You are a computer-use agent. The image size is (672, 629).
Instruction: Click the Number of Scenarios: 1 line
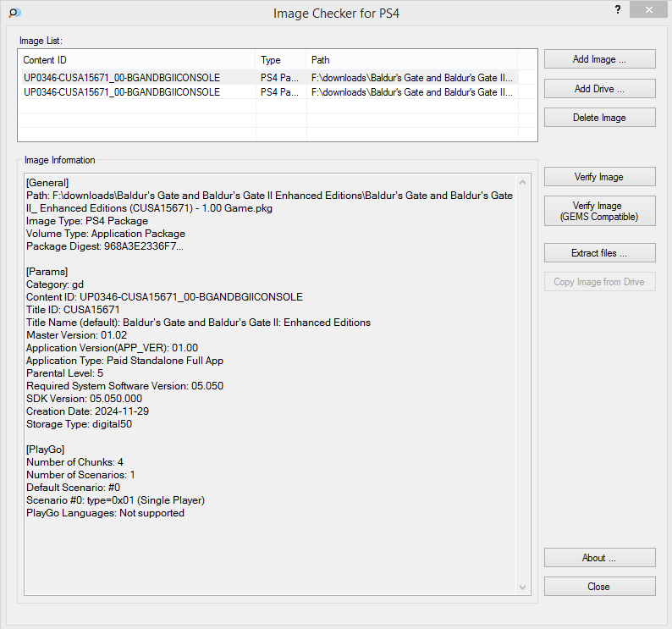[80, 475]
